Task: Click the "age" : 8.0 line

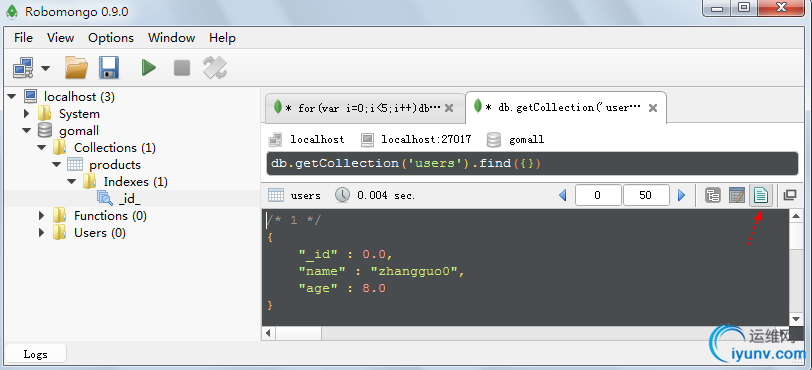Action: coord(342,288)
